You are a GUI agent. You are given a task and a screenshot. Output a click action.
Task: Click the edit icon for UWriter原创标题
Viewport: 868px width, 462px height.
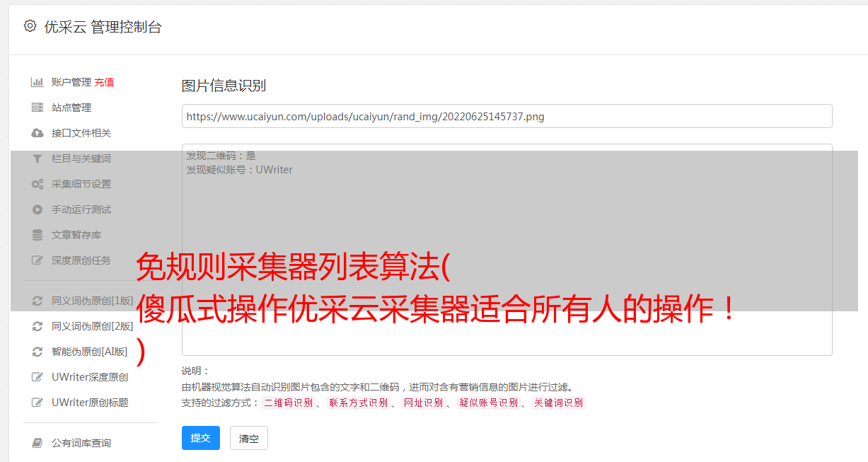pos(37,403)
